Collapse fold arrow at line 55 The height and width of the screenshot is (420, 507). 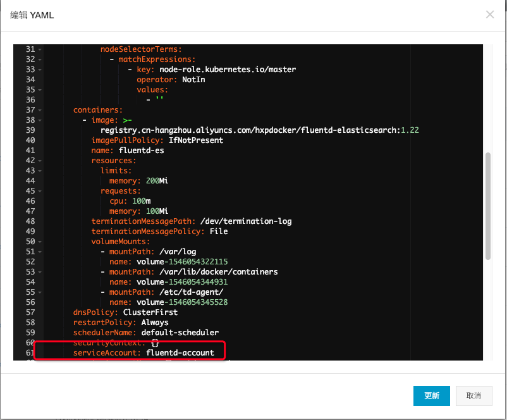tap(40, 292)
